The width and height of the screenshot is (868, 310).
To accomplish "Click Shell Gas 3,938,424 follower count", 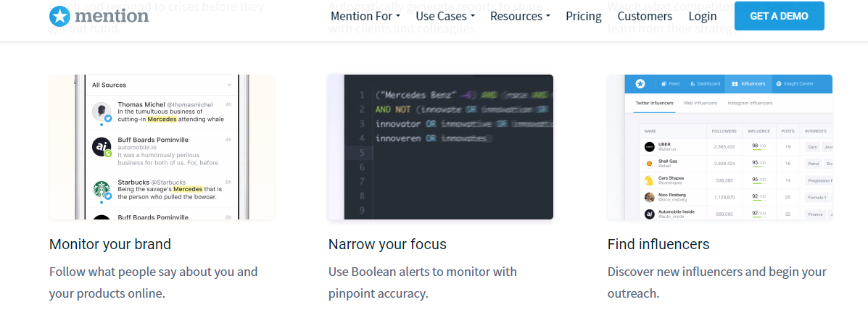I will pyautogui.click(x=724, y=164).
